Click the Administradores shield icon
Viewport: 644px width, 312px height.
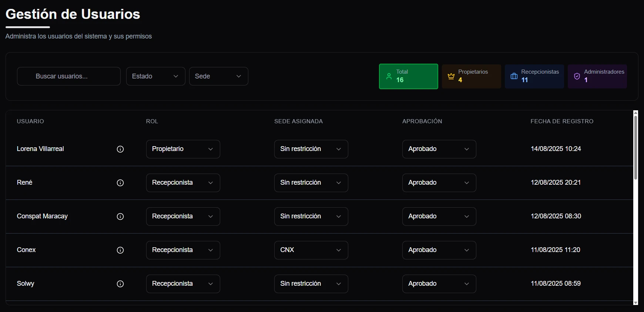(577, 76)
